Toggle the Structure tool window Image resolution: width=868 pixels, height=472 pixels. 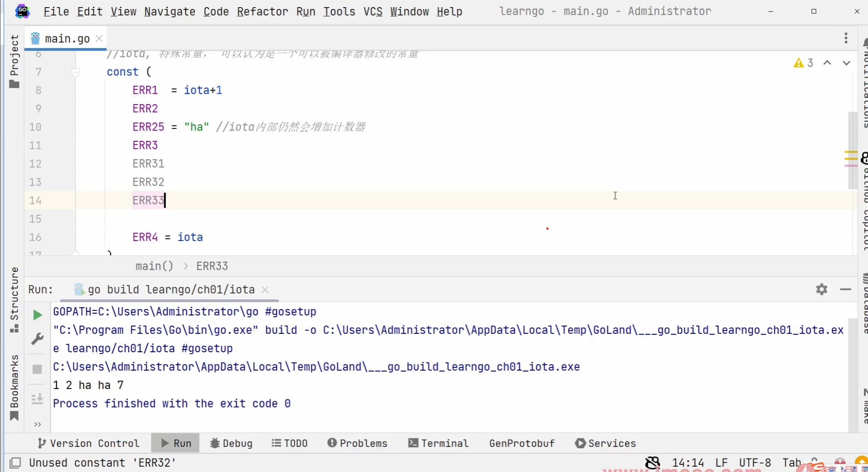(14, 300)
